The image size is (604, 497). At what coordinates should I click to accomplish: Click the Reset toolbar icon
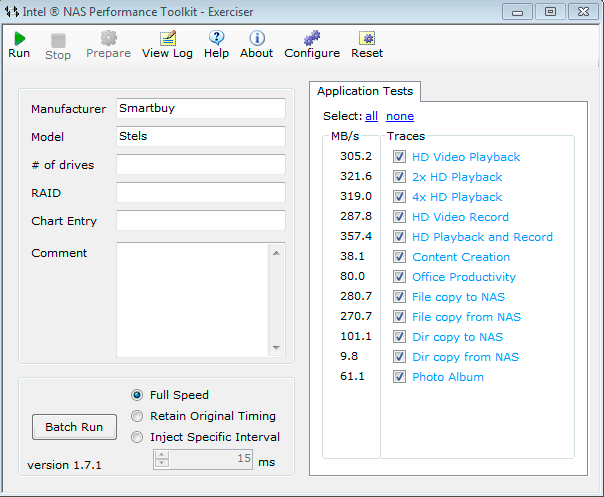click(367, 38)
